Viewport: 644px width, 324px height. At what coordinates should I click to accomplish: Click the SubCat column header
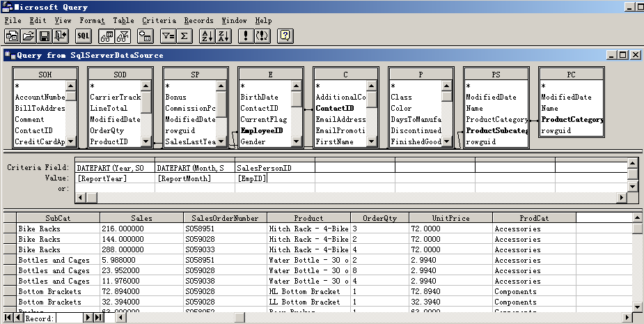pyautogui.click(x=58, y=218)
